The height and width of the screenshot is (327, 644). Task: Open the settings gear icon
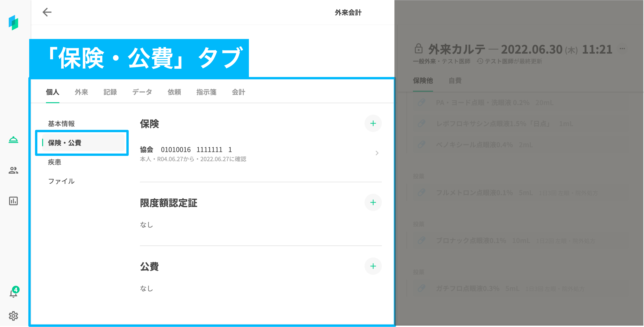[13, 316]
